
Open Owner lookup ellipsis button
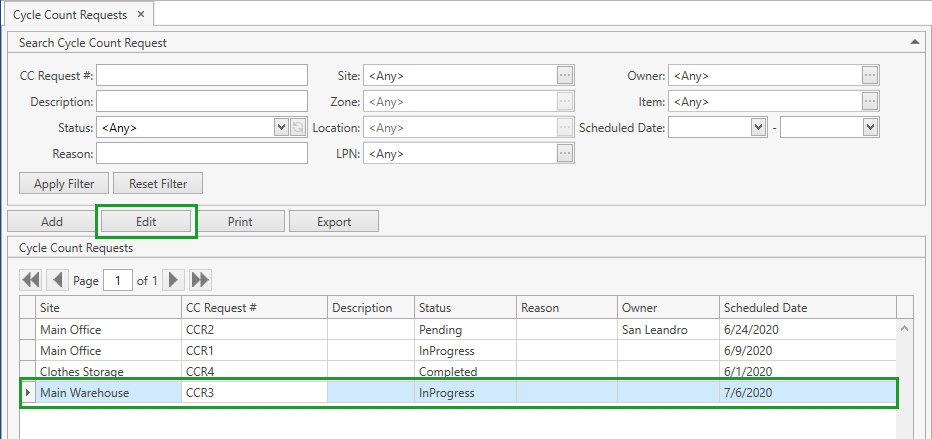pos(870,76)
